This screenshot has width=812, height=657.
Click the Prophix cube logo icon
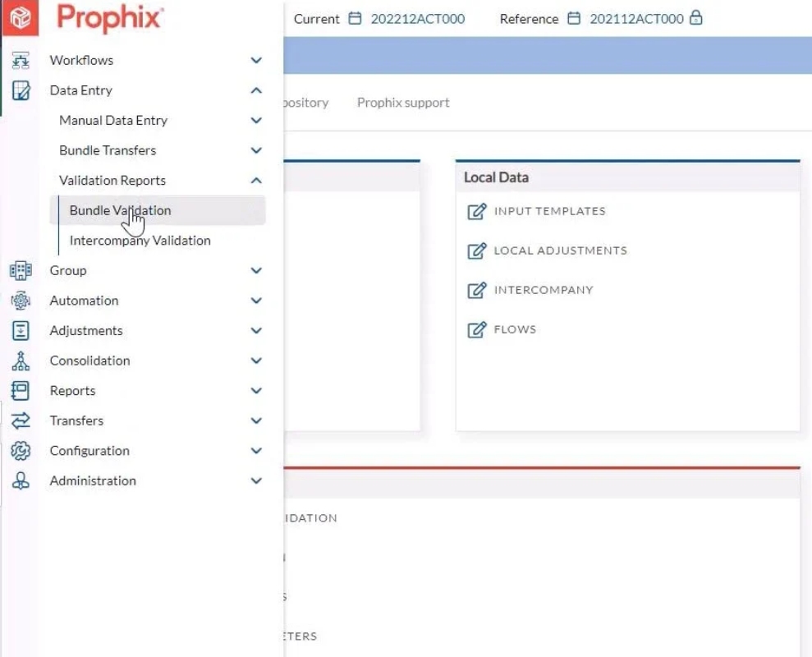(x=20, y=17)
